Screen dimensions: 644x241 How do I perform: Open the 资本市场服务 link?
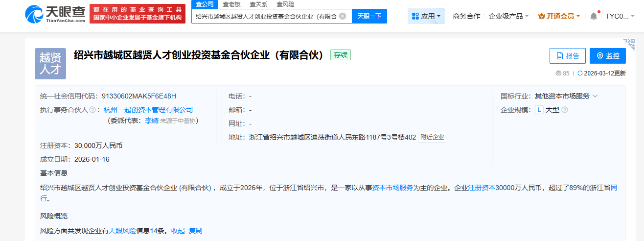[392, 188]
